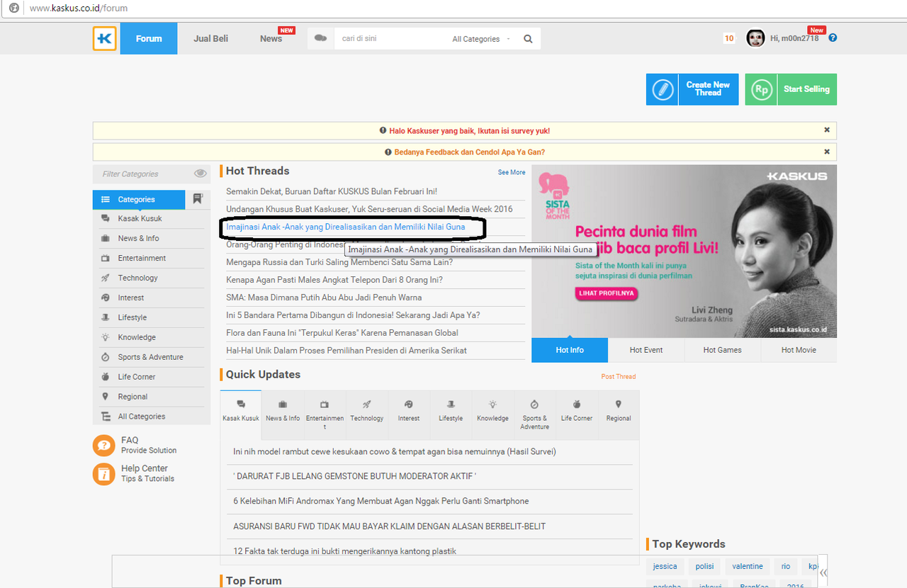Open the All Categories search dropdown
Image resolution: width=907 pixels, height=588 pixels.
pos(481,39)
